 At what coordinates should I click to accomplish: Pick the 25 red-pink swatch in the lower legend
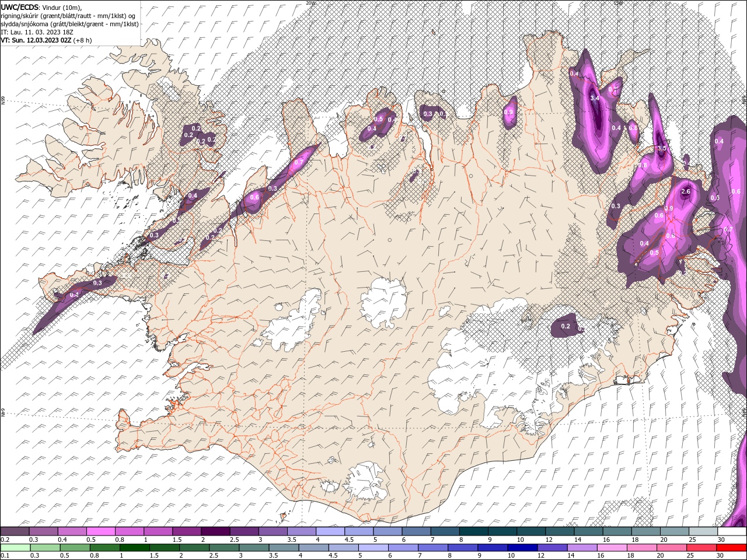tap(702, 547)
